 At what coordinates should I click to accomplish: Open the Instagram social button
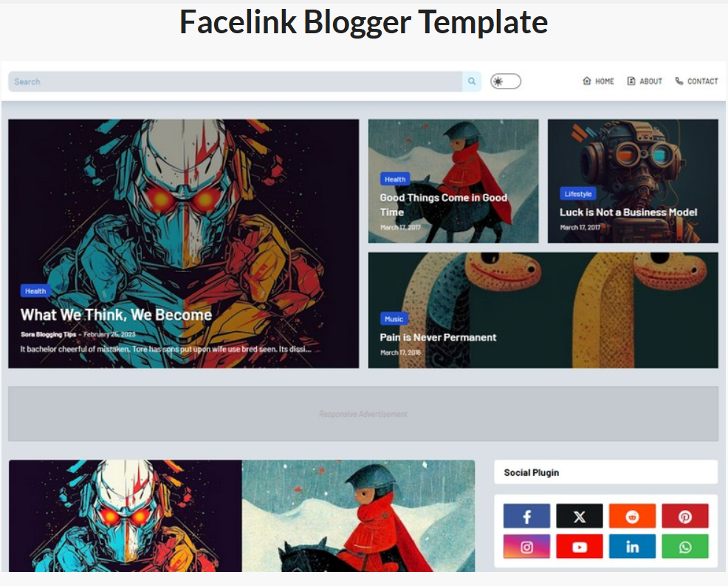[526, 547]
